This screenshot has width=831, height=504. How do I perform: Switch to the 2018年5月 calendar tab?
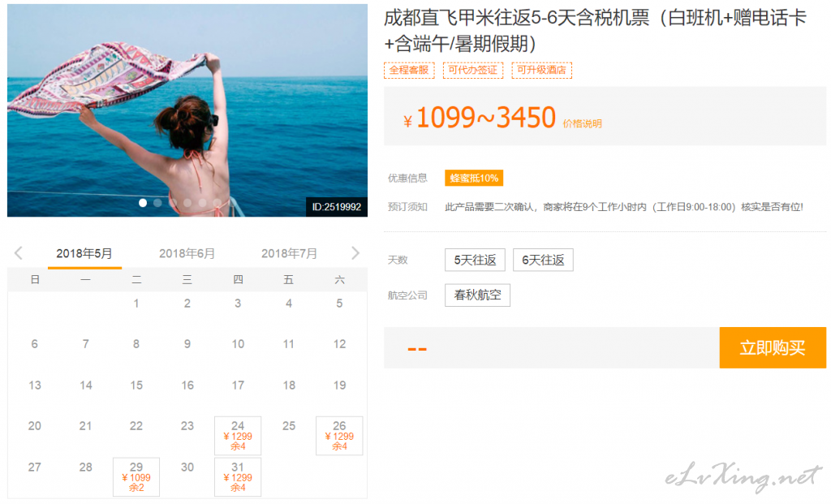tap(84, 254)
